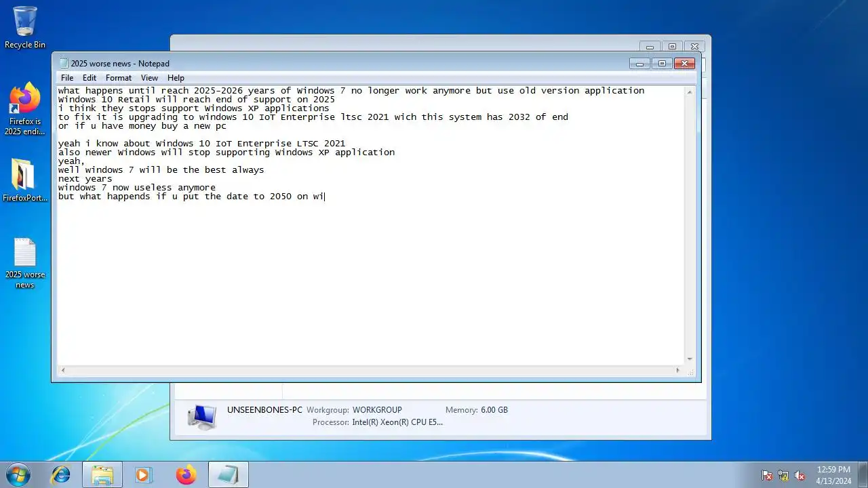Open the Help menu in Notepad
The image size is (868, 488).
click(176, 78)
